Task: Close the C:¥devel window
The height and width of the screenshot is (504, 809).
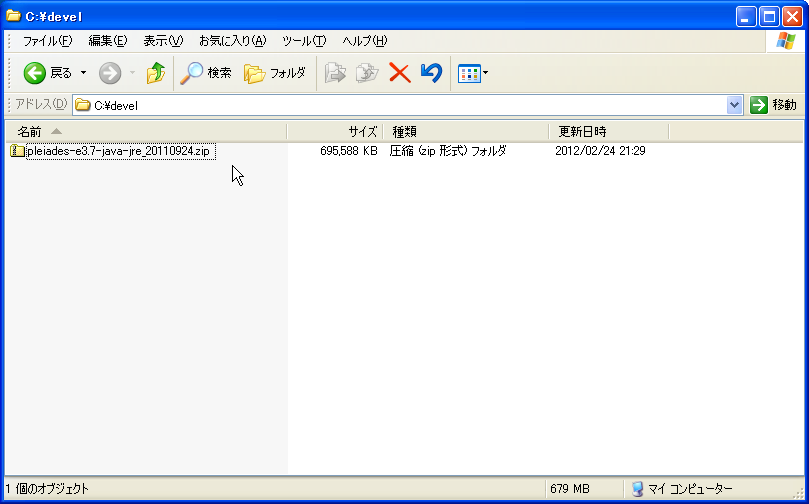Action: coord(792,17)
